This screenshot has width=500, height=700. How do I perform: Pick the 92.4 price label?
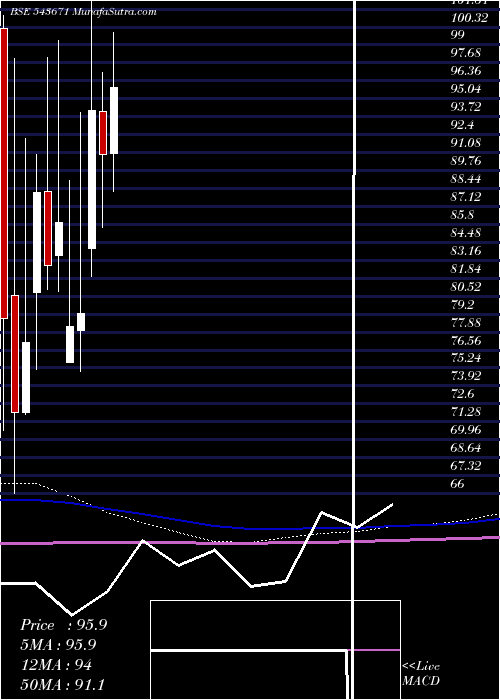click(462, 125)
